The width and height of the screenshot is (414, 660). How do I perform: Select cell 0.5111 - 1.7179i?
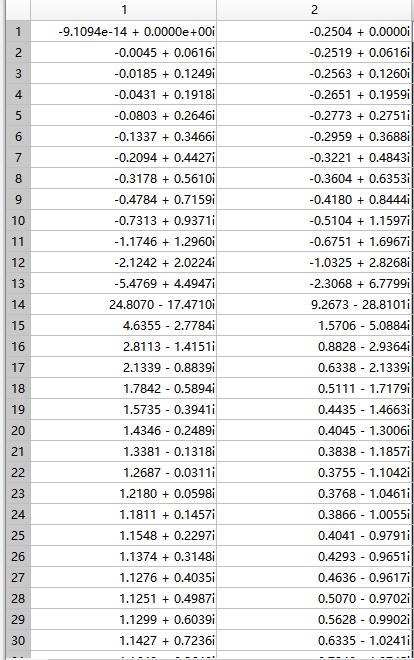point(314,388)
